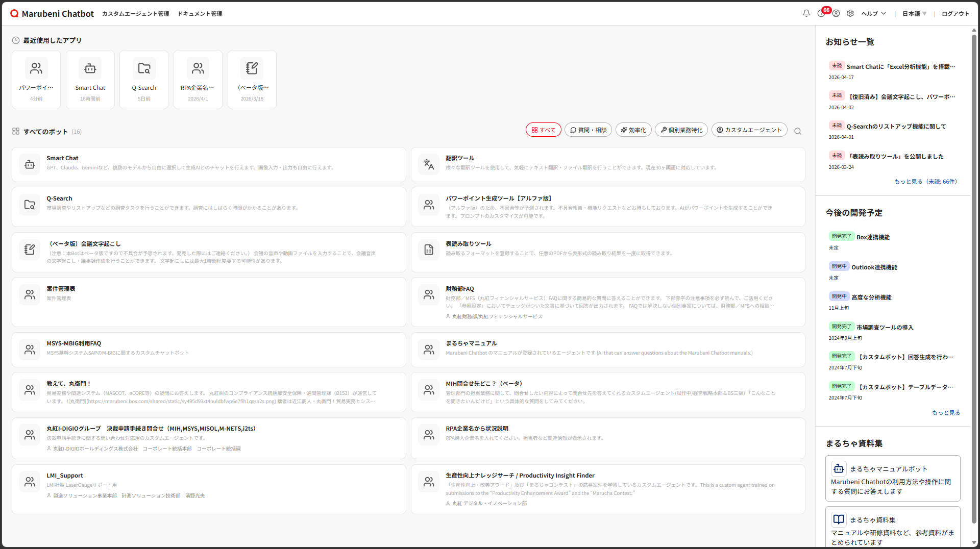The width and height of the screenshot is (980, 549).
Task: Click the 財務部FAQ bot icon
Action: (429, 294)
